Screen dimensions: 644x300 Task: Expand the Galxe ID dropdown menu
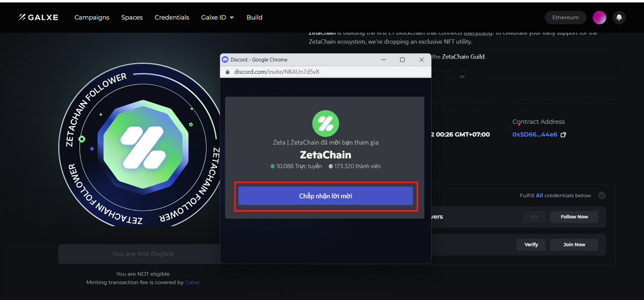[217, 17]
